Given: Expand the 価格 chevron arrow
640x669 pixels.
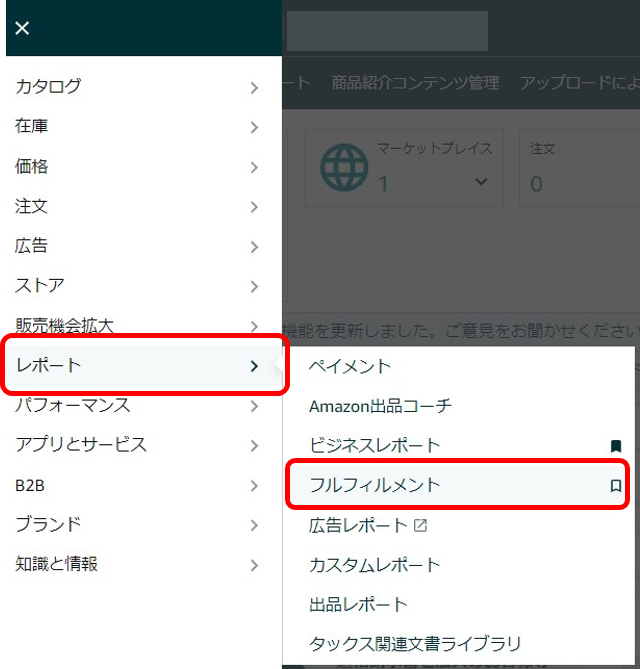Looking at the screenshot, I should tap(254, 167).
